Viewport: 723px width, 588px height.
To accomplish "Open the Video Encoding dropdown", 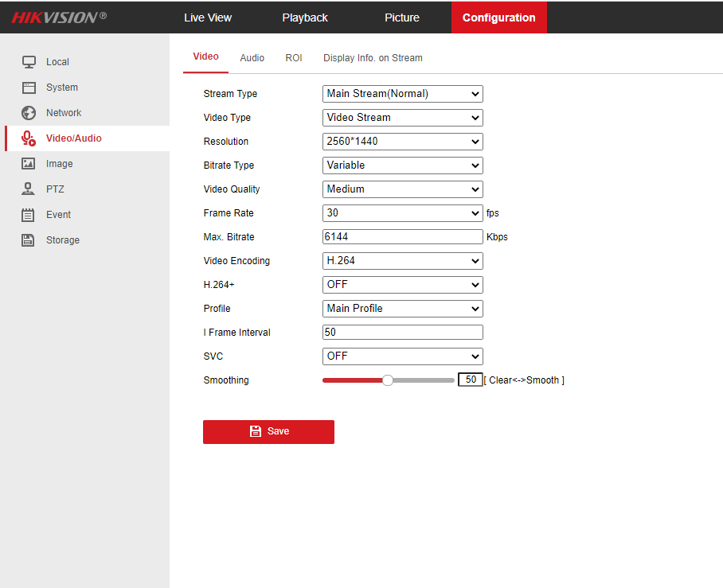I will tap(402, 261).
